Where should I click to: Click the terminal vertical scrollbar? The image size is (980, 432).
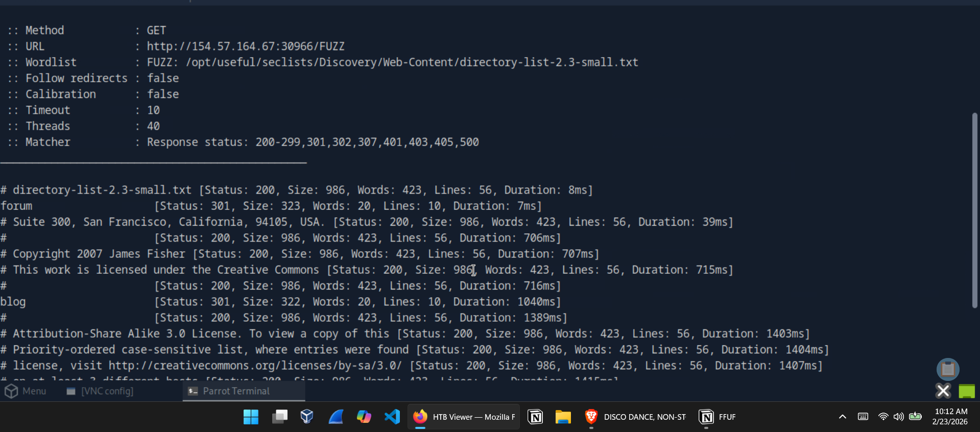click(x=974, y=210)
